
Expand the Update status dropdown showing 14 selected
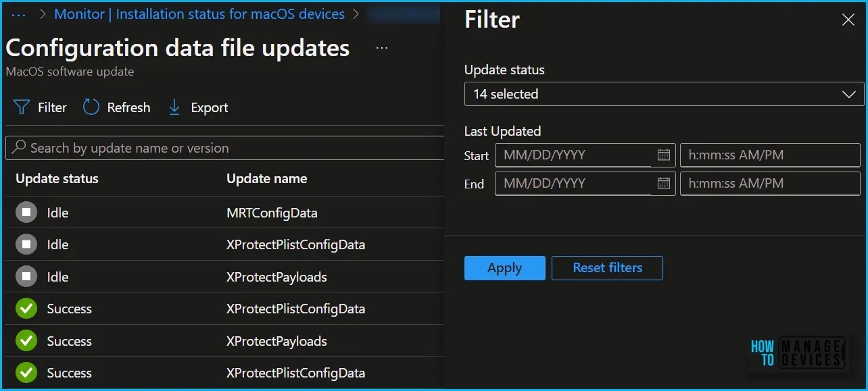point(664,94)
